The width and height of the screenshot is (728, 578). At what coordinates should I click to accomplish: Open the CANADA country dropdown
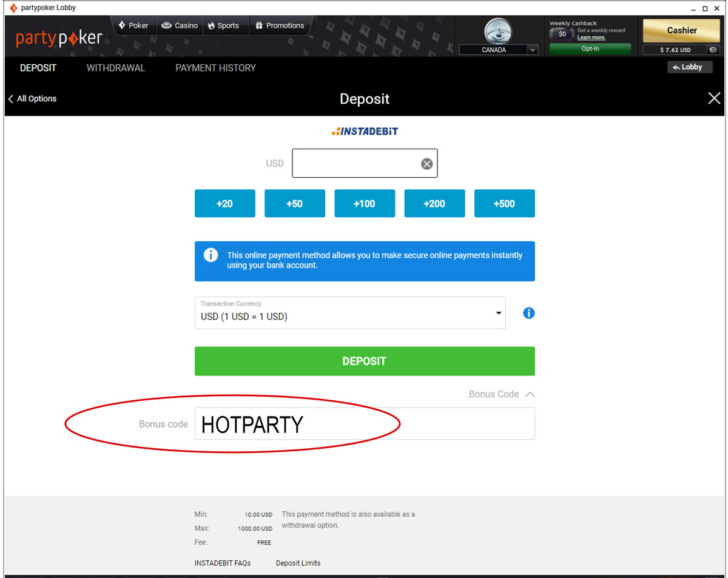pos(532,50)
